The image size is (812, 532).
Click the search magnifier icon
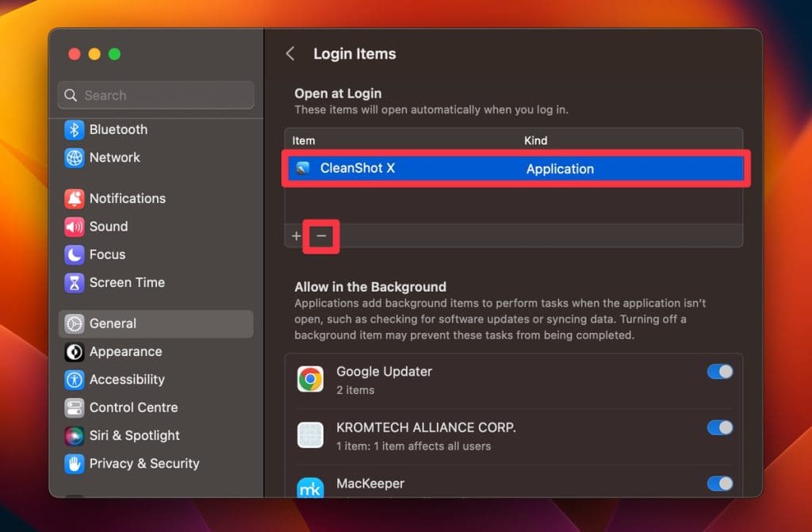[x=71, y=95]
